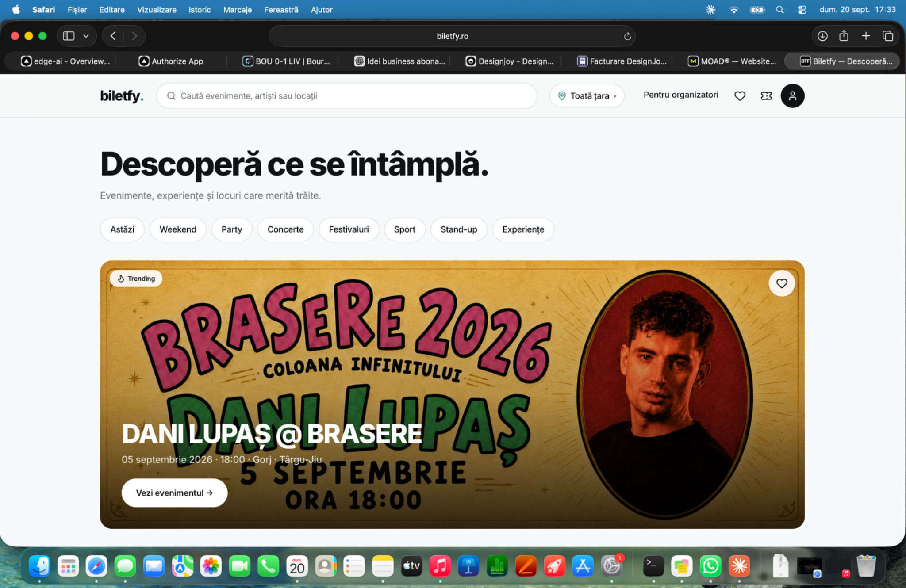Click the Trending badge on banner

point(136,279)
